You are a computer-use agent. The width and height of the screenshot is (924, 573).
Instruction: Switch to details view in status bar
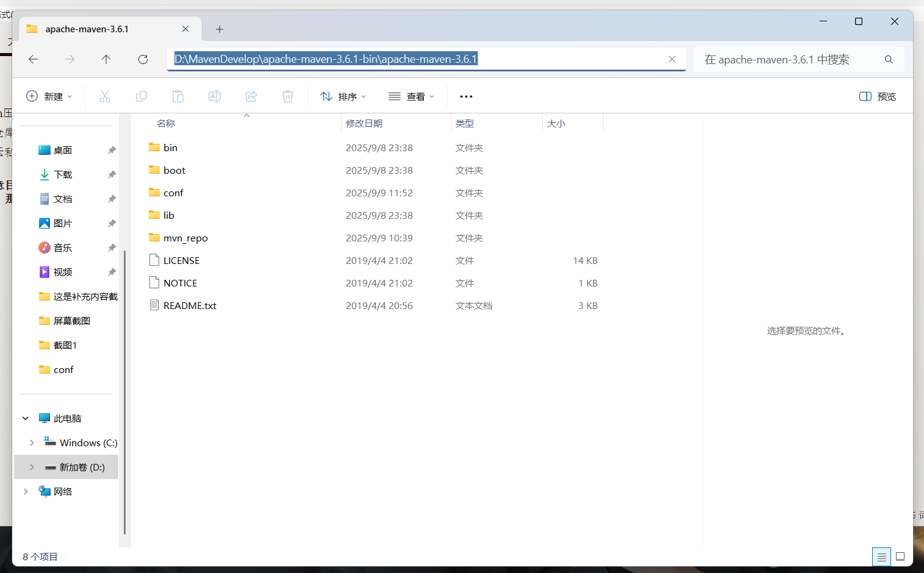(881, 557)
